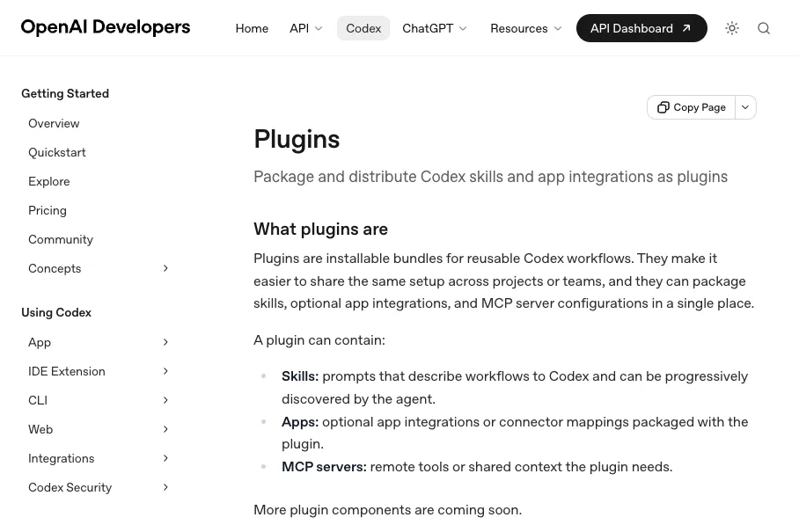
Task: Open the API navigation menu
Action: coord(299,28)
